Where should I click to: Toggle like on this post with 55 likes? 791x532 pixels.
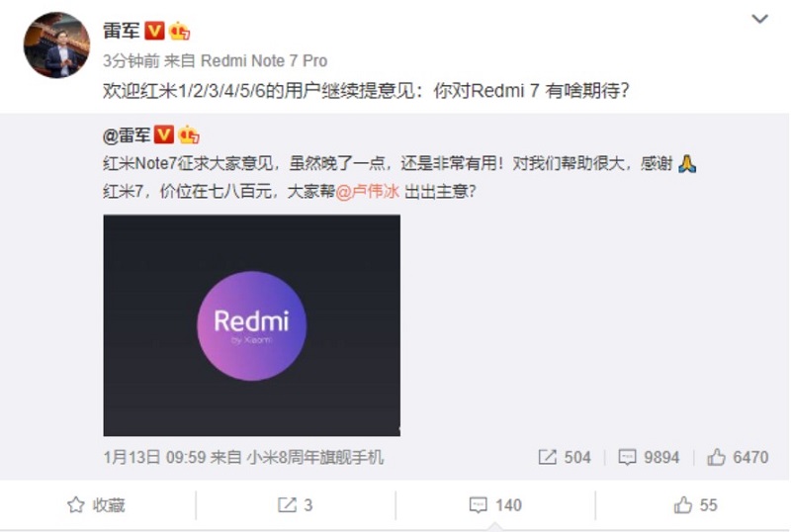click(696, 504)
